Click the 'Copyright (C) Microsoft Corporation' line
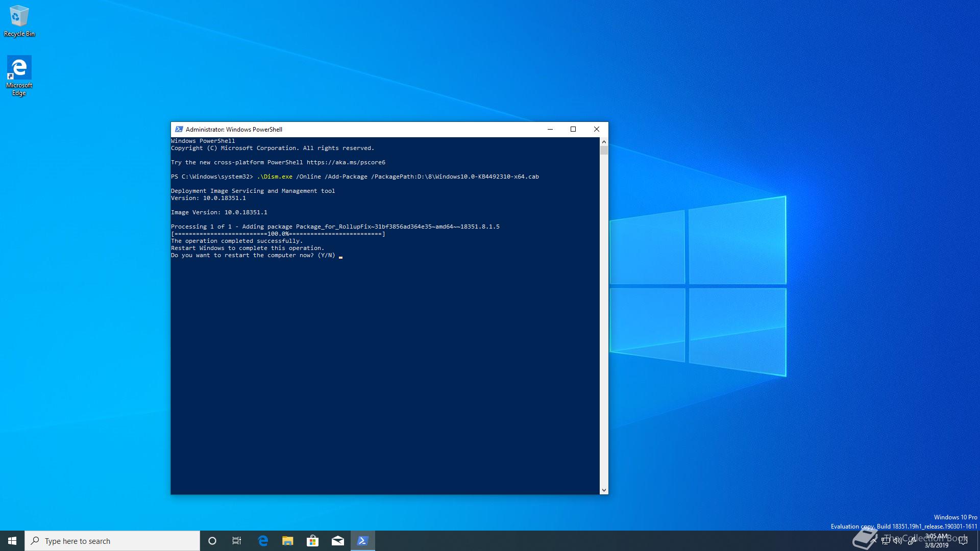 pos(273,148)
